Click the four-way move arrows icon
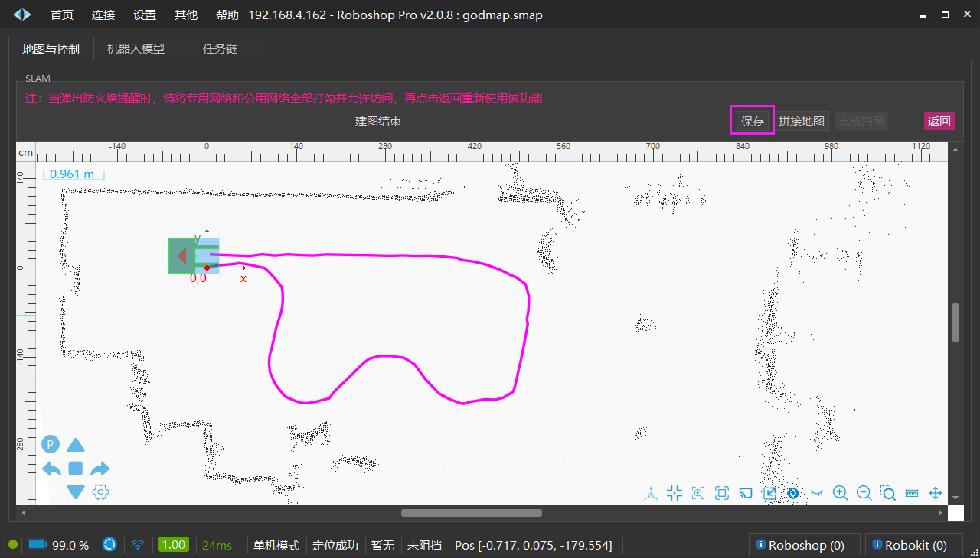980x558 pixels. [x=936, y=493]
